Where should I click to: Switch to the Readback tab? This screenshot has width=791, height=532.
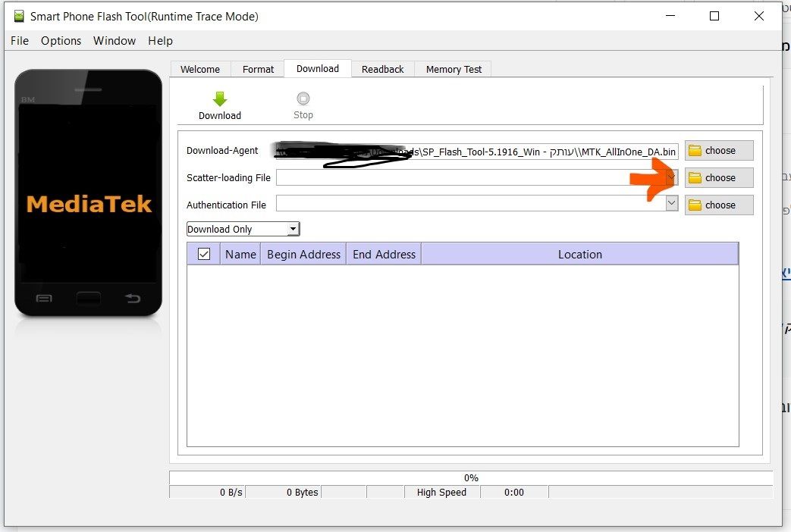(x=382, y=69)
